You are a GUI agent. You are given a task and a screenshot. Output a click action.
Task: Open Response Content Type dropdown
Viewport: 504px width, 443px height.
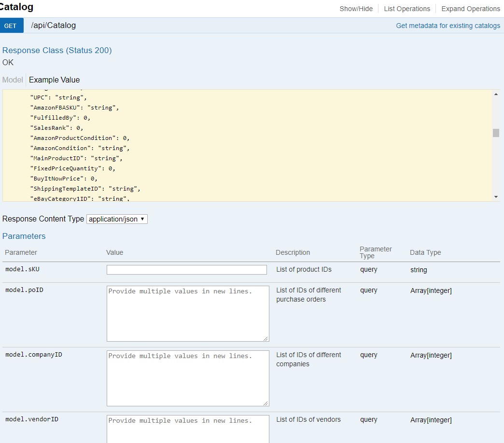pos(117,219)
